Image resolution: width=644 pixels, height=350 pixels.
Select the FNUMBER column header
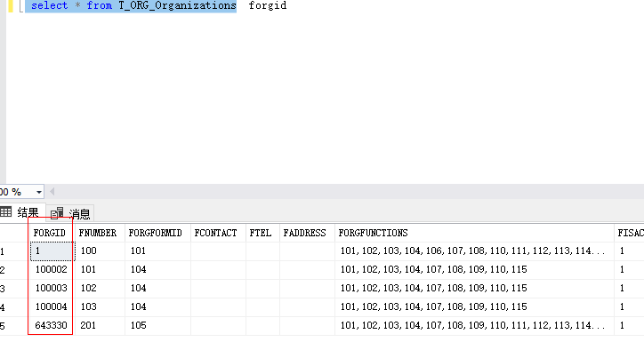(x=98, y=233)
